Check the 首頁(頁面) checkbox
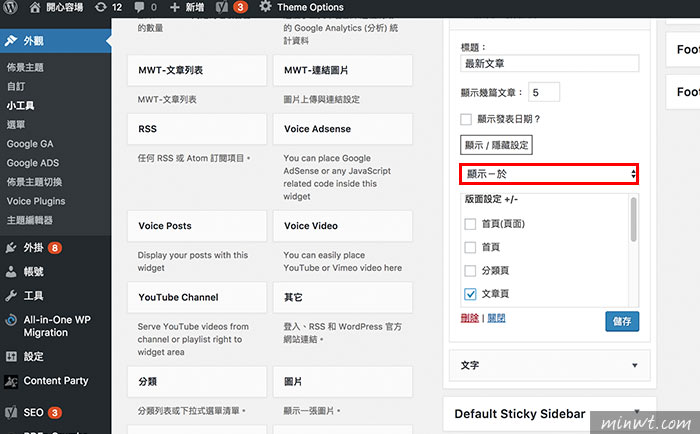Viewport: 700px width, 434px height. click(x=470, y=224)
